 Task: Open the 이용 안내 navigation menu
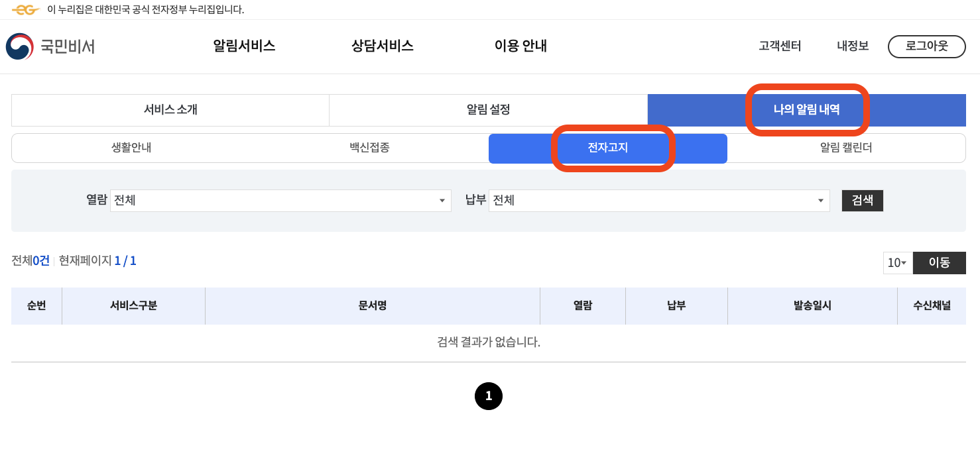521,46
